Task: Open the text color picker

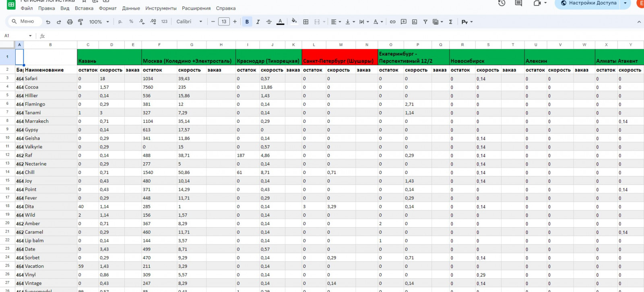Action: (281, 22)
